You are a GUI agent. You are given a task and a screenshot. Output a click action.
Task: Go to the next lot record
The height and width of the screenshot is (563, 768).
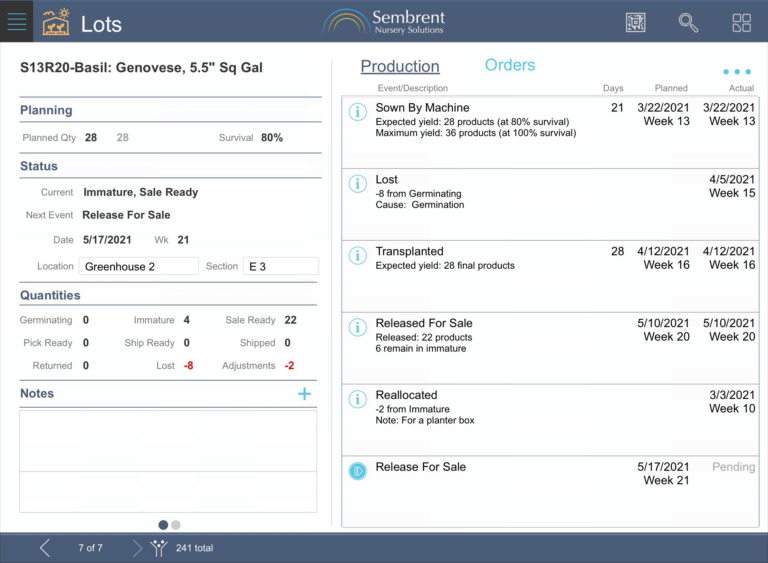[137, 547]
